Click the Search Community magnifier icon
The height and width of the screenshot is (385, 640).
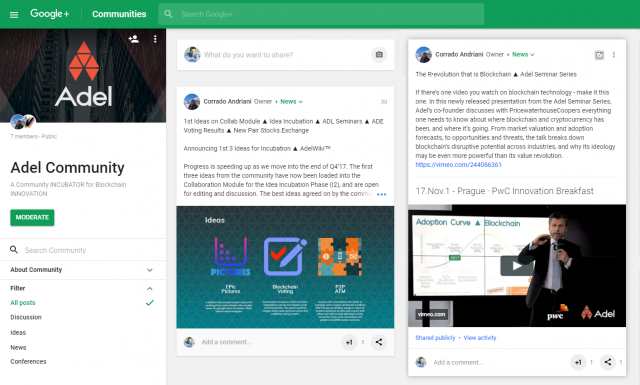coord(14,249)
